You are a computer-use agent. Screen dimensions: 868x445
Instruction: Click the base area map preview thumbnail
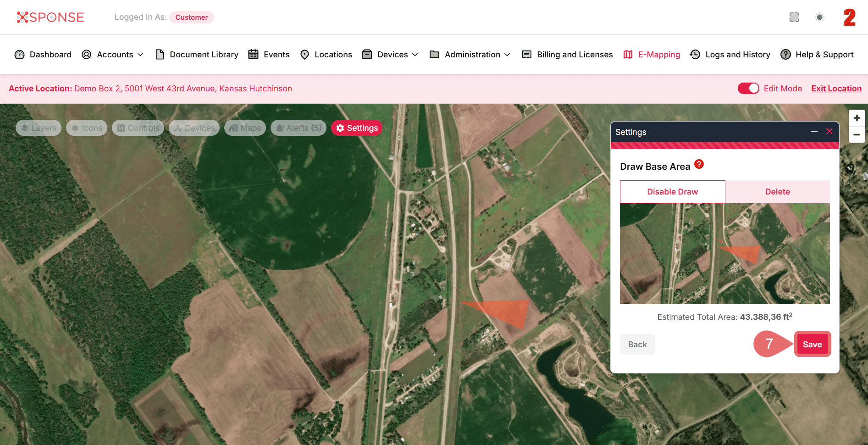(724, 254)
